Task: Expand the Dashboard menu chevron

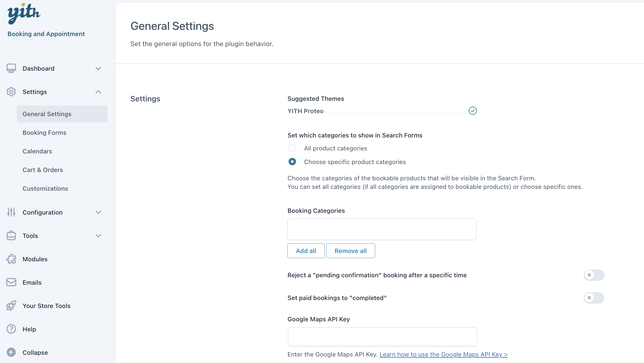Action: (x=98, y=68)
